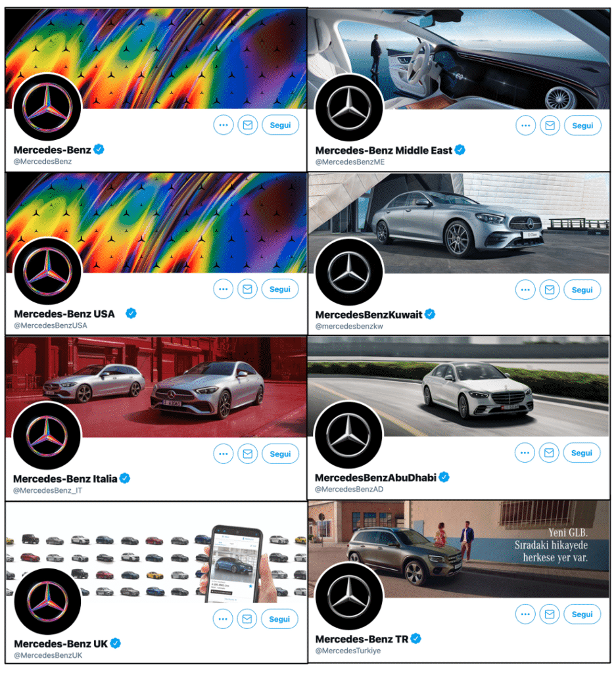Click Segui on the Mercedes-Benz TR profile

[582, 614]
